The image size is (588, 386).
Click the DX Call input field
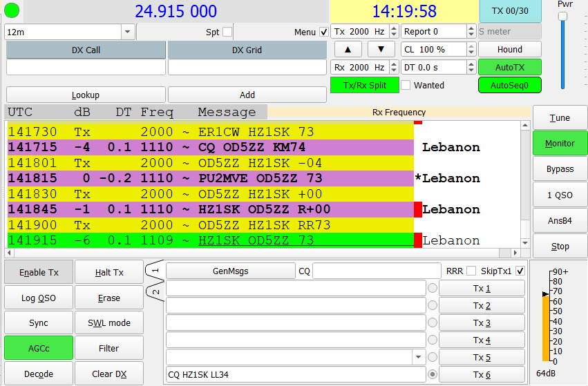(86, 68)
